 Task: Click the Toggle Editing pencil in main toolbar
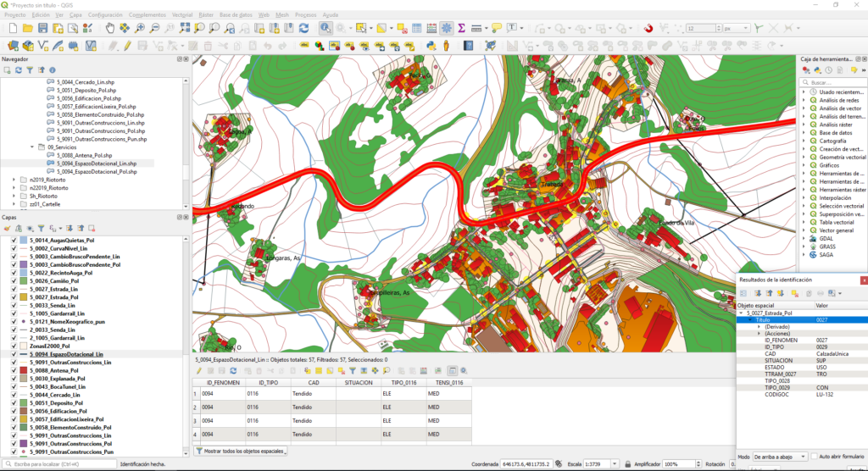(127, 46)
